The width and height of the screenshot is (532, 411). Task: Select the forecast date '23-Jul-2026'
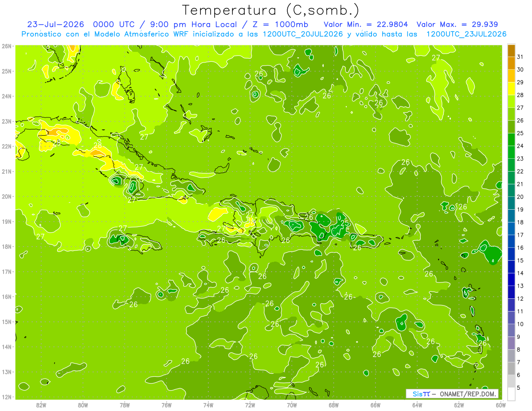tap(55, 24)
